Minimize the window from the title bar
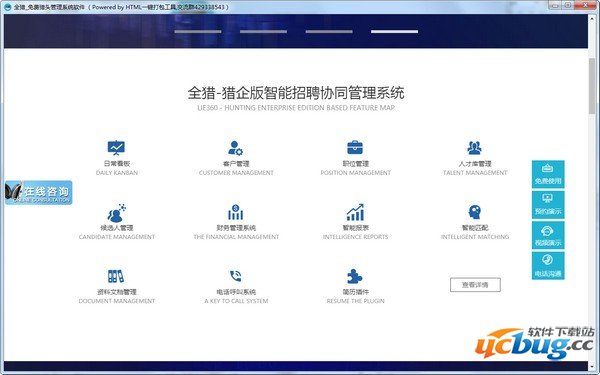 (x=555, y=5)
